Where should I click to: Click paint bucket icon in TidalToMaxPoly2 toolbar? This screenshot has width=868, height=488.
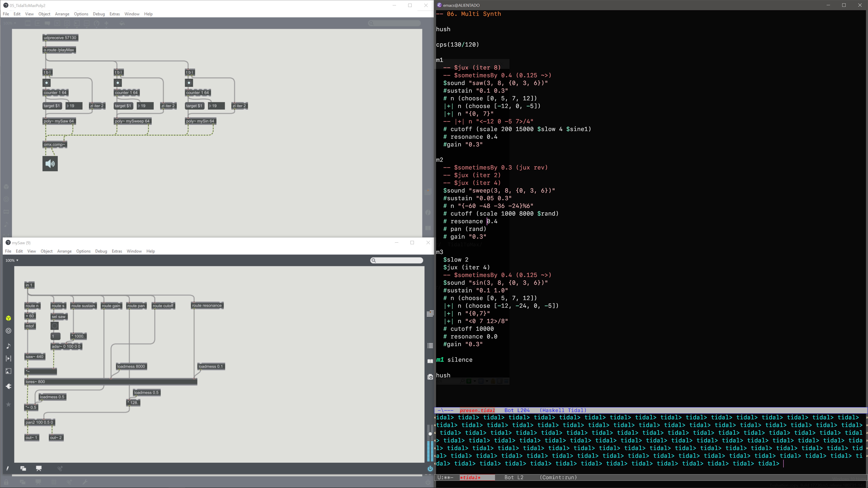point(122,23)
